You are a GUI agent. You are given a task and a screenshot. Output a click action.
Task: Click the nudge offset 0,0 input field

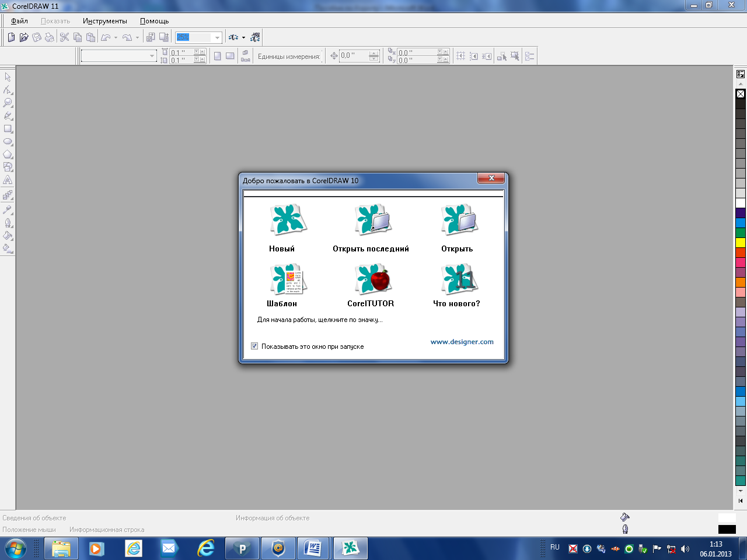click(x=354, y=56)
